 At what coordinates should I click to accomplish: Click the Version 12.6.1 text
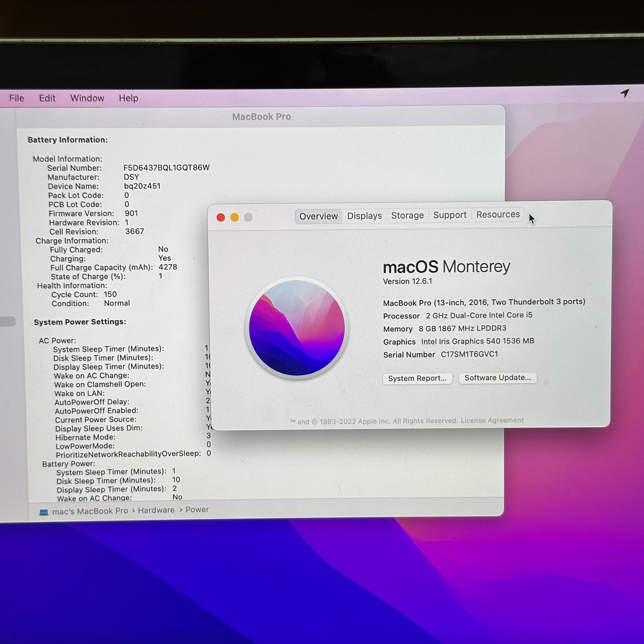[407, 281]
